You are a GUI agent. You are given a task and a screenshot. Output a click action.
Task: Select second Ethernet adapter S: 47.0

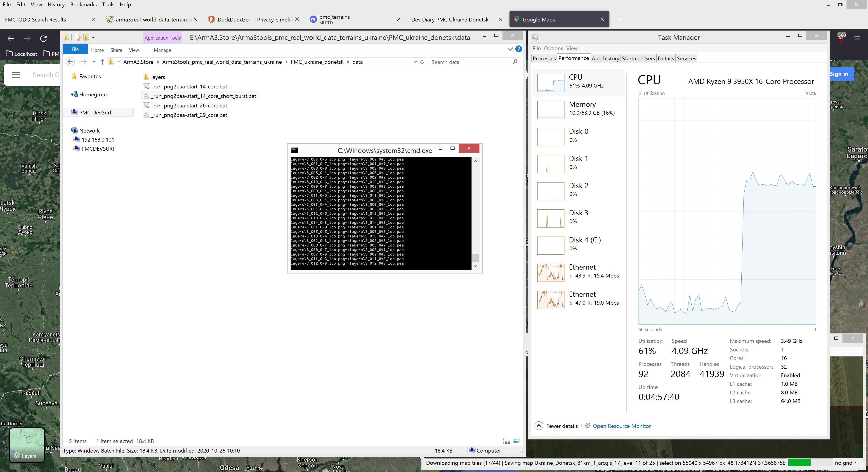click(x=579, y=299)
